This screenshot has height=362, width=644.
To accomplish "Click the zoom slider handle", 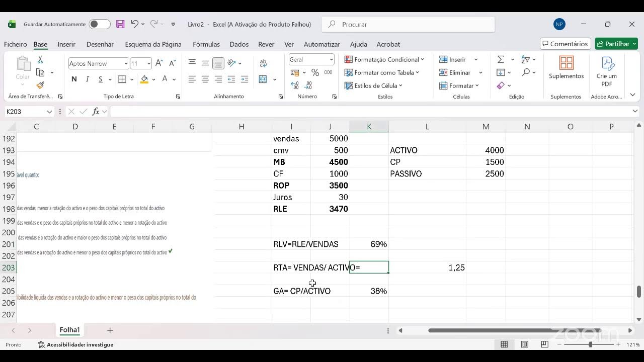I will pos(590,344).
